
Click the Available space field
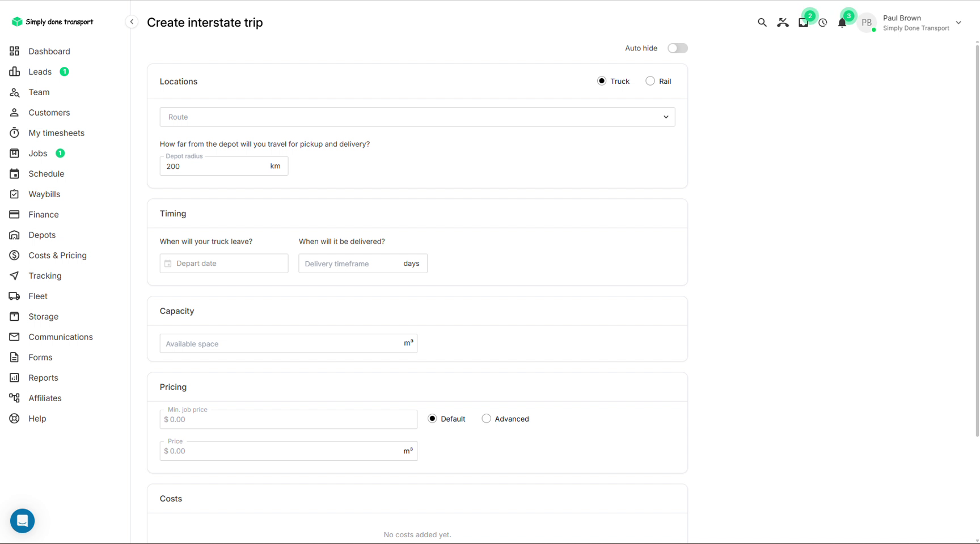[289, 343]
